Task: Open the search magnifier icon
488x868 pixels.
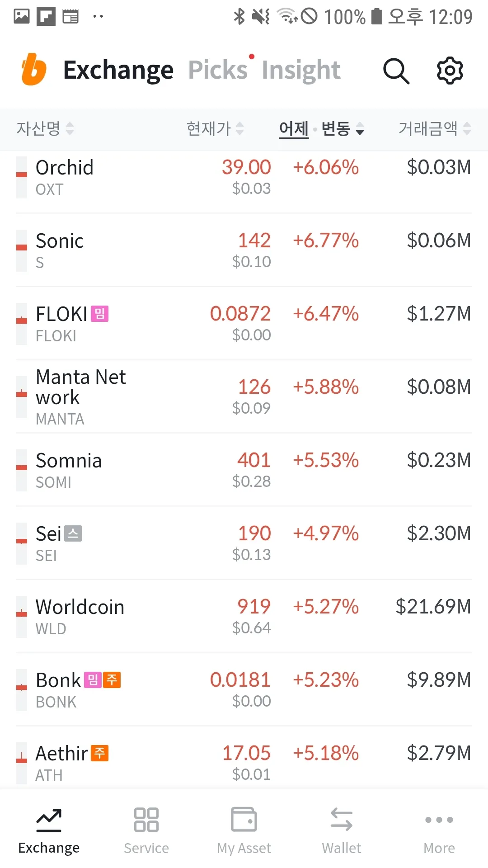Action: click(396, 71)
